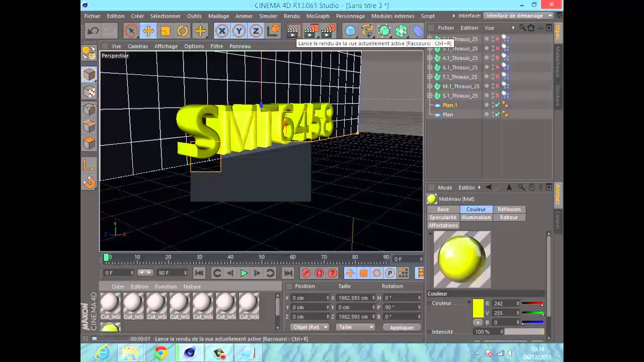
Task: Select the Polygons mode icon
Action: pyautogui.click(x=89, y=143)
